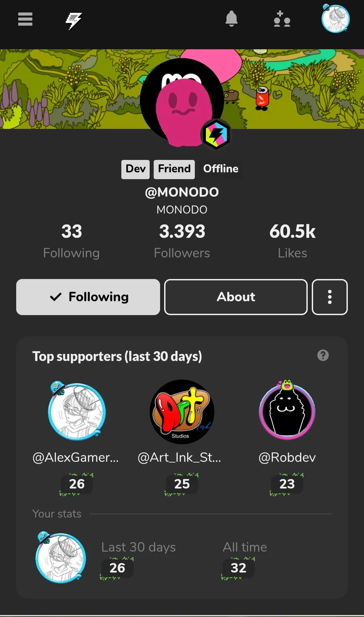View the 33 Following list
Screen dimensions: 364x617
(71, 242)
